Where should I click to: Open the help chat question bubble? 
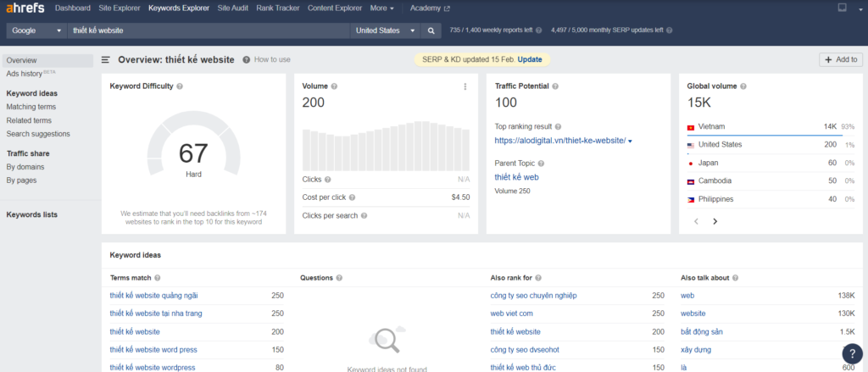[851, 354]
